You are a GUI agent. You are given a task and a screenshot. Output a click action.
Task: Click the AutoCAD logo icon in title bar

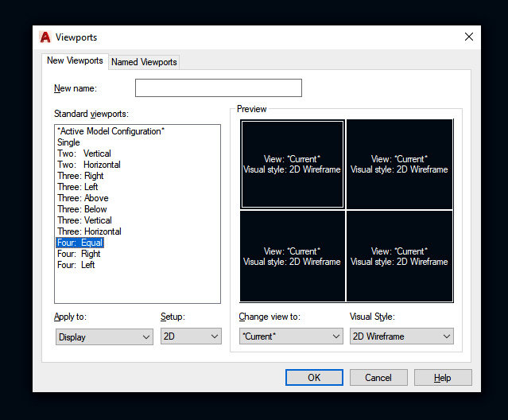45,37
